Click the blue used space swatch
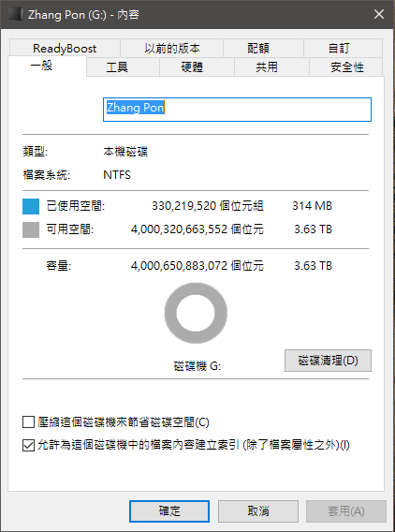The width and height of the screenshot is (395, 532). point(31,206)
